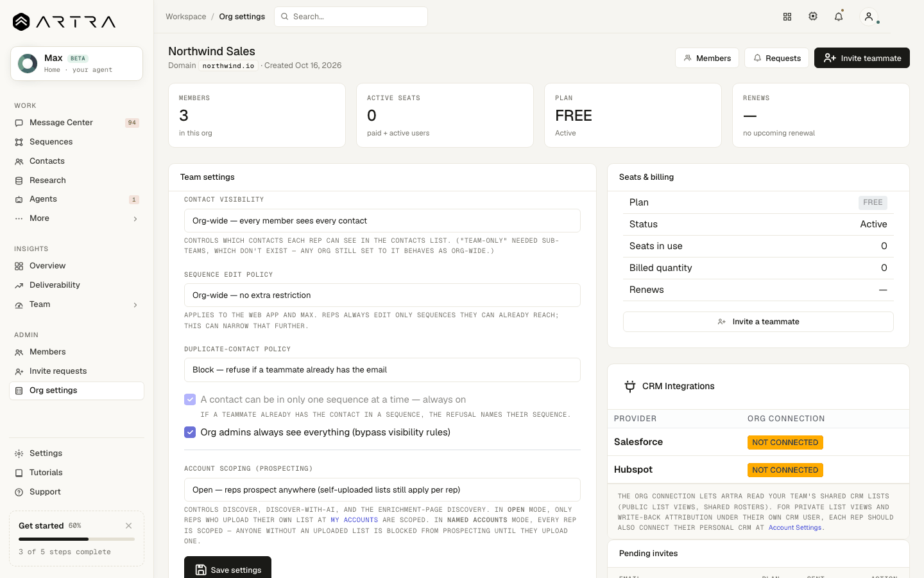Click the Org settings building icon
The height and width of the screenshot is (578, 924).
(19, 390)
